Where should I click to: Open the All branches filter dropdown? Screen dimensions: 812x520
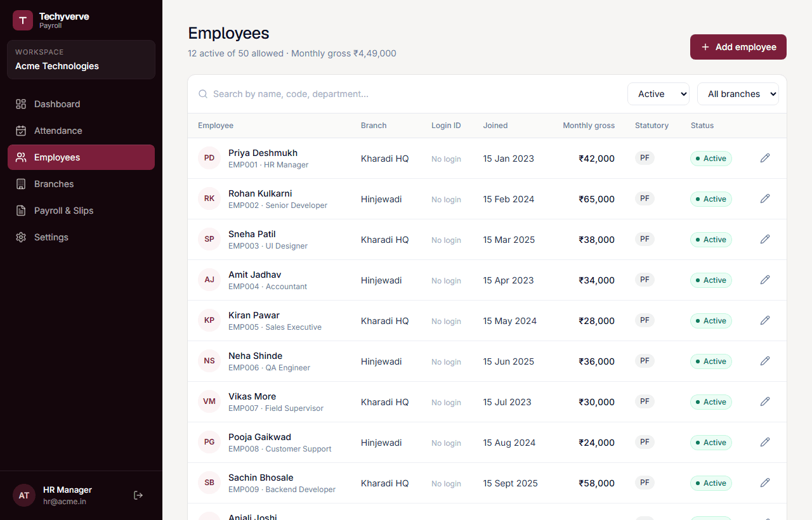tap(738, 94)
